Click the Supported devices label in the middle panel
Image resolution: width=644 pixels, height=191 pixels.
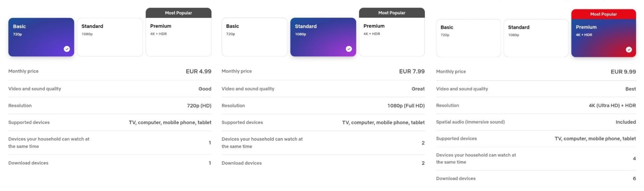pyautogui.click(x=242, y=122)
